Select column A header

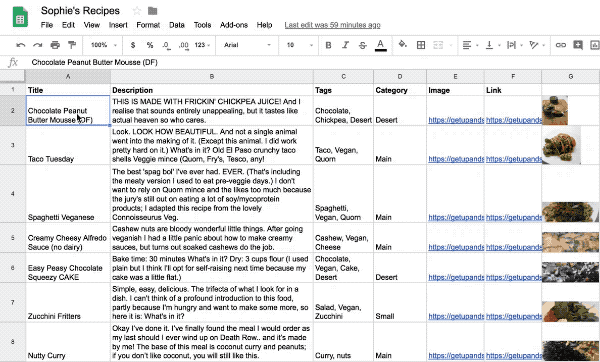[x=68, y=77]
